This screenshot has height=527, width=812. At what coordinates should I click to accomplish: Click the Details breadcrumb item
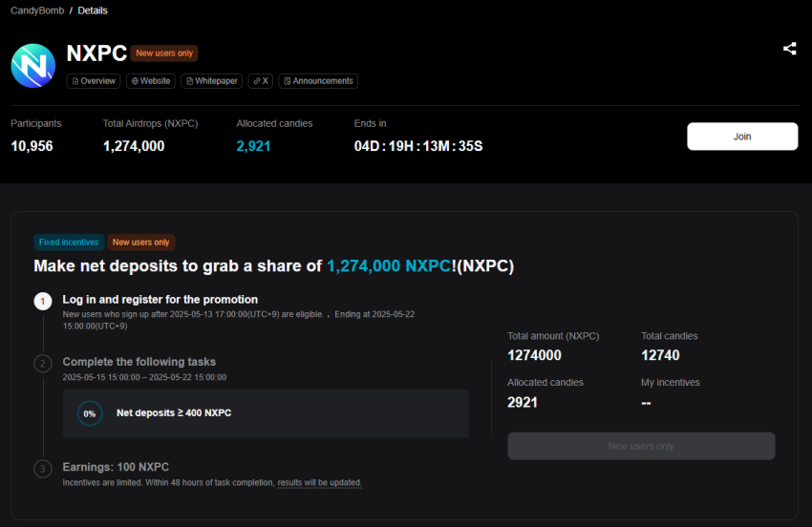point(93,11)
